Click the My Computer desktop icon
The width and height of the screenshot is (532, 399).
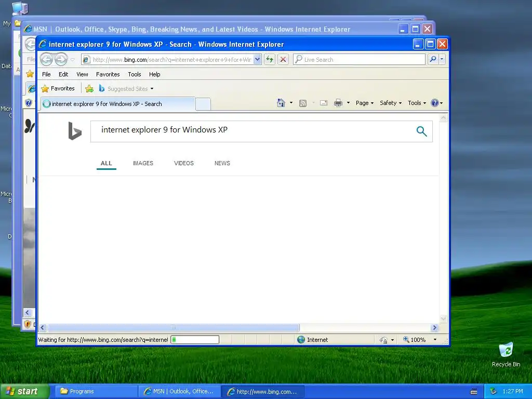20,8
